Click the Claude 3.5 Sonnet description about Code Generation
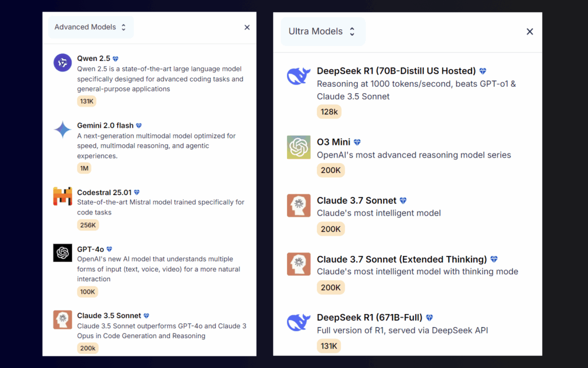The width and height of the screenshot is (588, 368). (161, 331)
